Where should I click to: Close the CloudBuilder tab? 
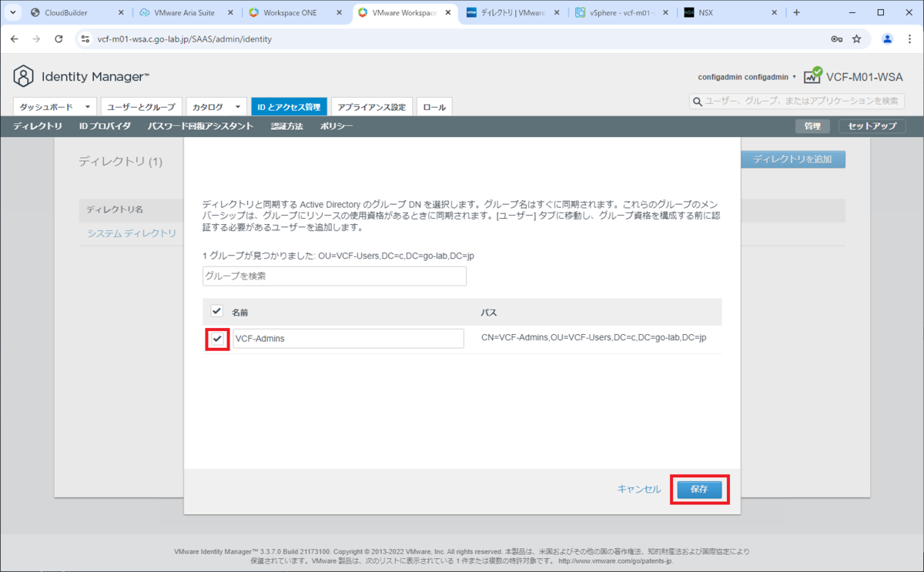121,13
